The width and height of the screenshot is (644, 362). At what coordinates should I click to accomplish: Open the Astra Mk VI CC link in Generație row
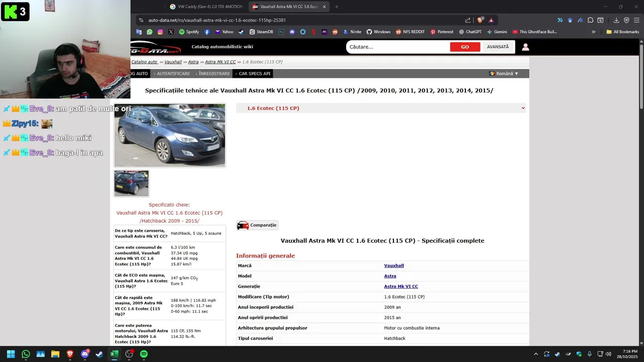[401, 287]
